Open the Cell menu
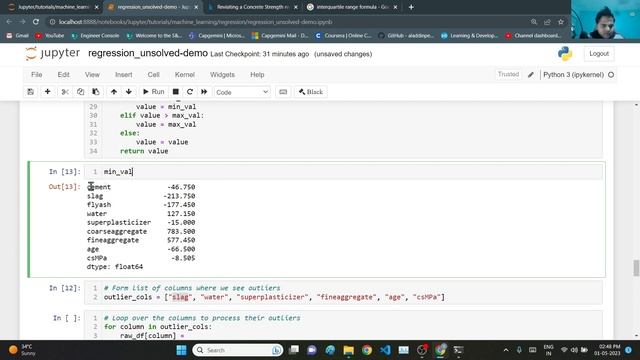Viewport: 640px width, 360px height. (x=153, y=75)
